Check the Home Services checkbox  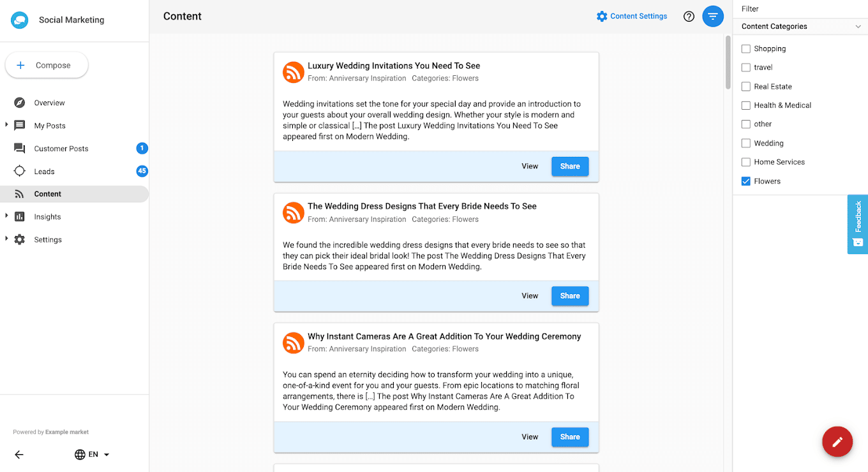click(745, 162)
